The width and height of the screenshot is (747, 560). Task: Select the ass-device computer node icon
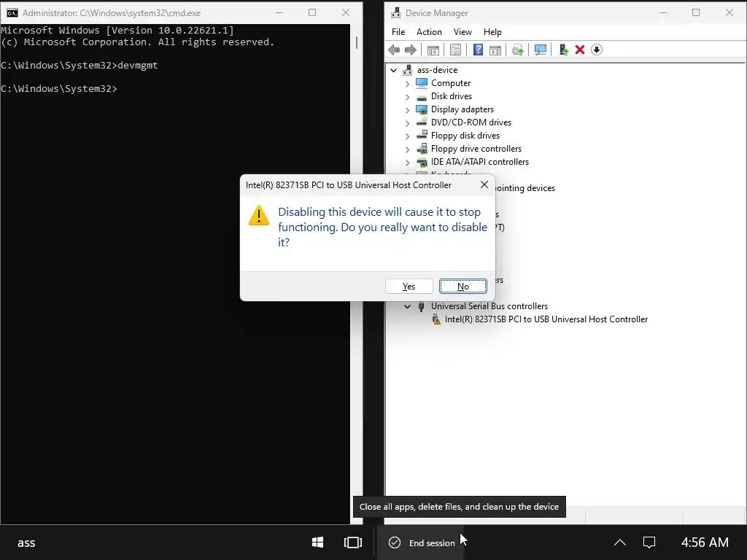pyautogui.click(x=408, y=70)
